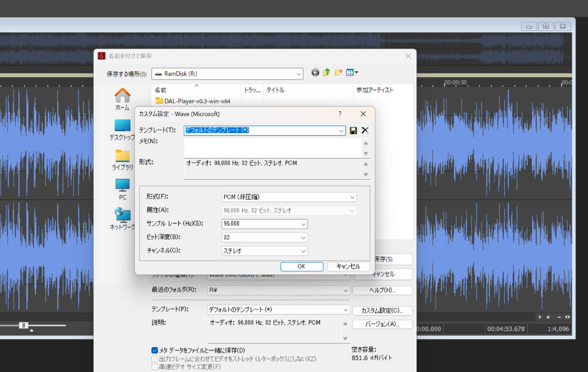Click the ヘルプ(H)... button

click(383, 290)
